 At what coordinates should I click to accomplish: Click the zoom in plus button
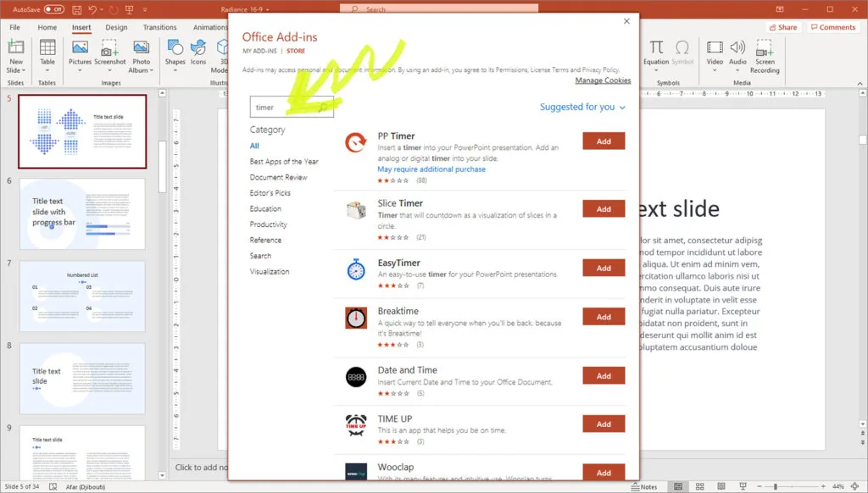(823, 486)
